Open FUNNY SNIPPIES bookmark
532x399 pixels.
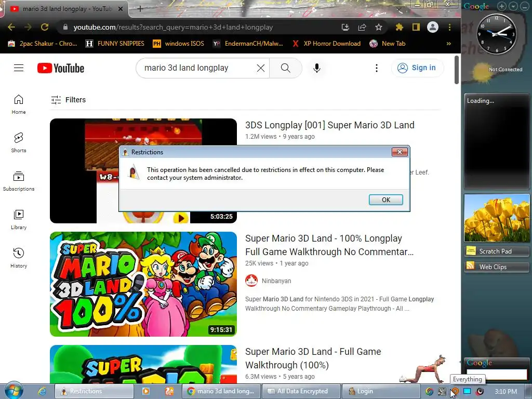pyautogui.click(x=115, y=44)
